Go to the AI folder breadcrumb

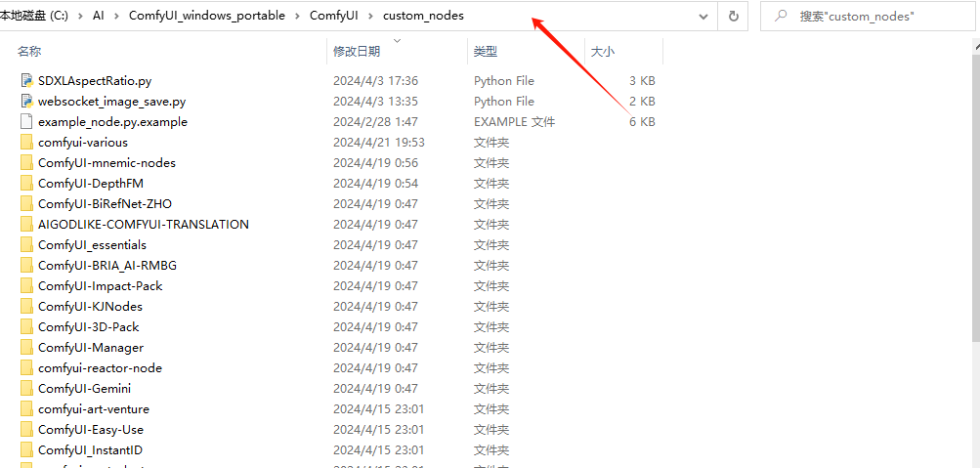pos(98,17)
